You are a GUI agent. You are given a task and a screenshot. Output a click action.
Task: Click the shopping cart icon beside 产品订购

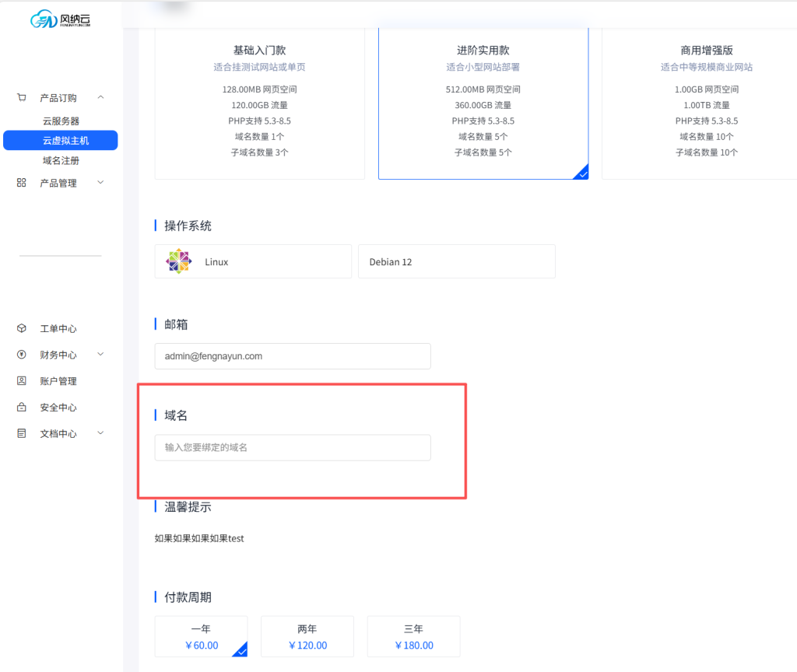click(22, 98)
